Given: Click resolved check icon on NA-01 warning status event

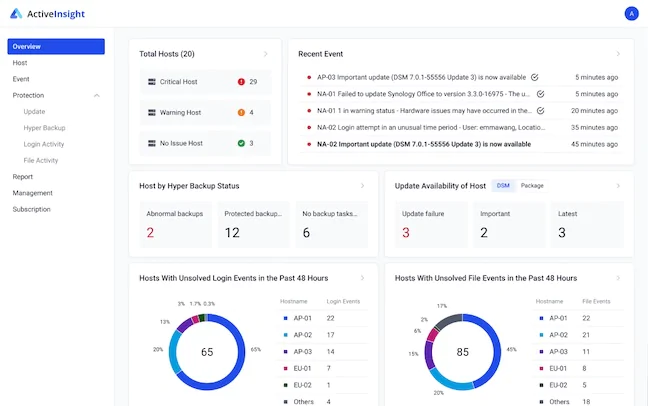Looking at the screenshot, I should 540,111.
